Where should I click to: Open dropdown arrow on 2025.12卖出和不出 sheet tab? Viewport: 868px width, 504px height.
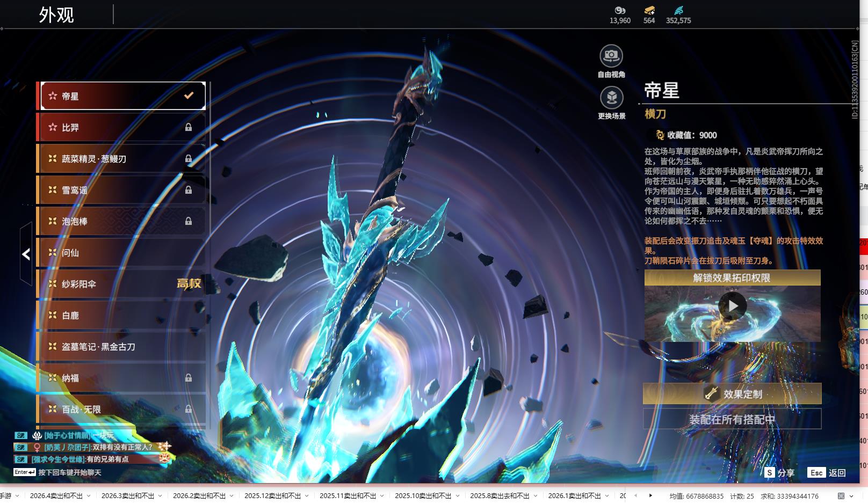(307, 496)
